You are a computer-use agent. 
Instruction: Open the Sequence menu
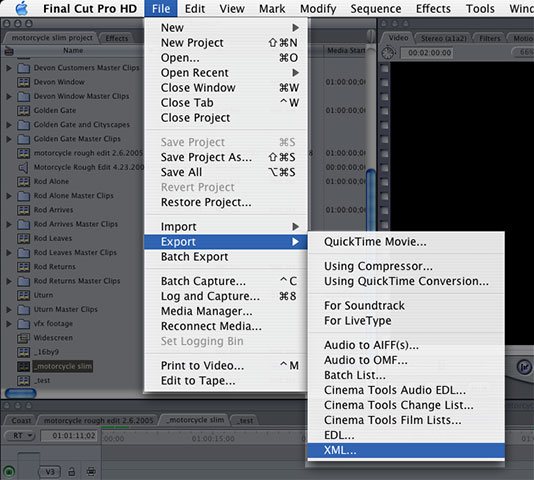tap(376, 9)
